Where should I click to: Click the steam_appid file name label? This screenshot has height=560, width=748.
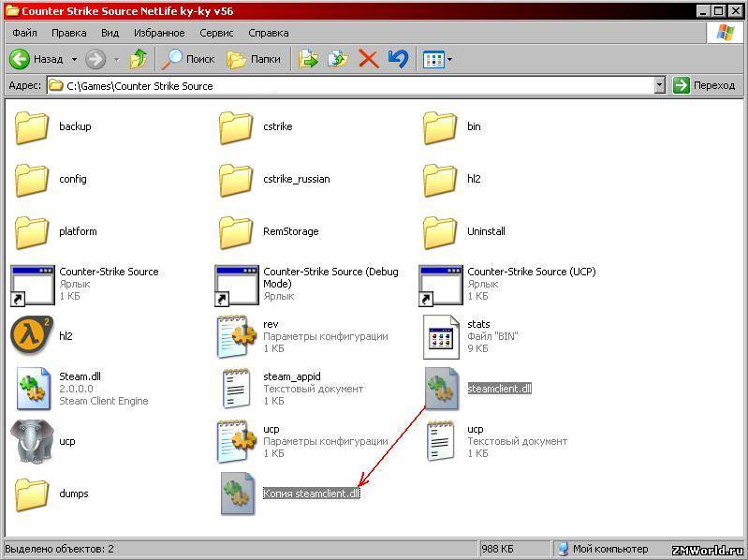tap(292, 376)
